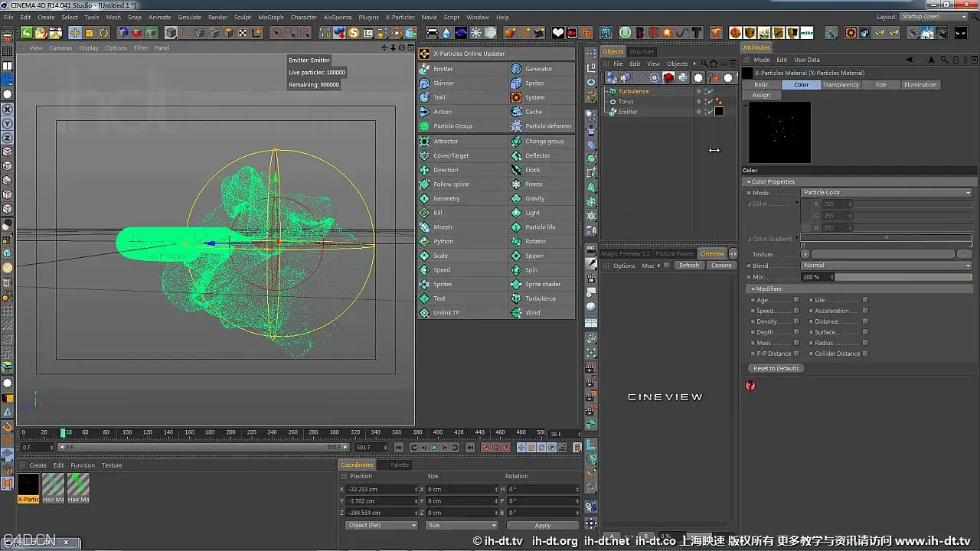Screen dimensions: 980x551
Task: Click the Camera button in Cineview
Action: coord(721,266)
